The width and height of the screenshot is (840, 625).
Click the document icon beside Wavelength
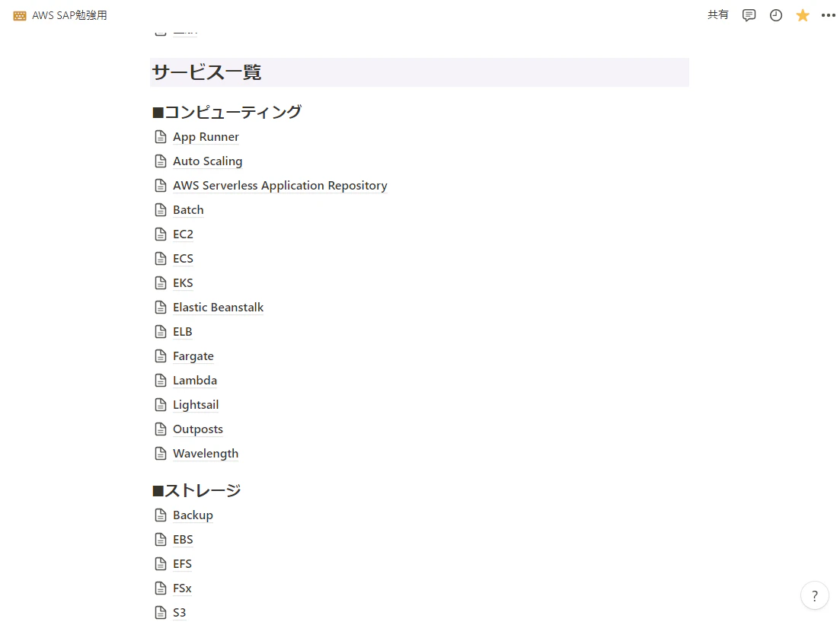click(x=161, y=454)
